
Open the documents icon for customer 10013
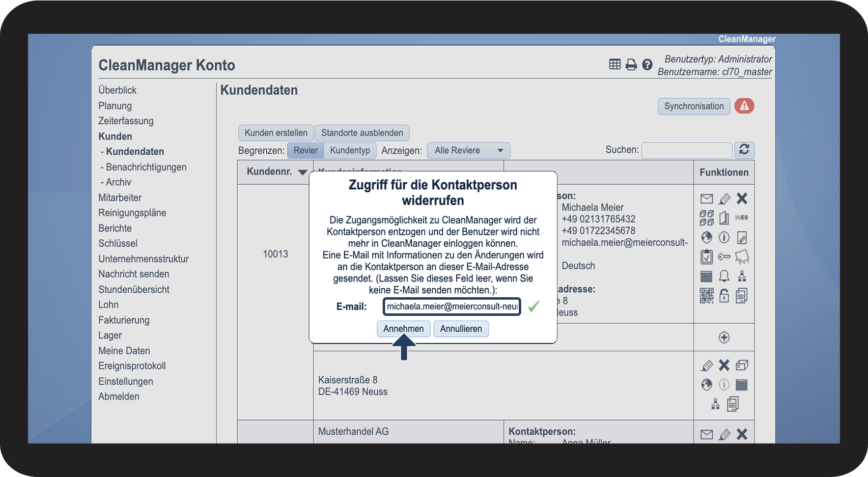point(742,295)
